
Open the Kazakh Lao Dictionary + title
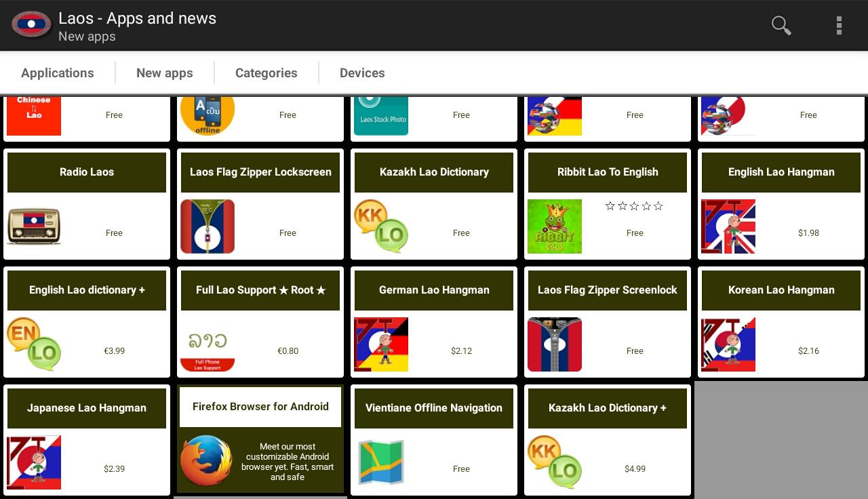point(608,408)
